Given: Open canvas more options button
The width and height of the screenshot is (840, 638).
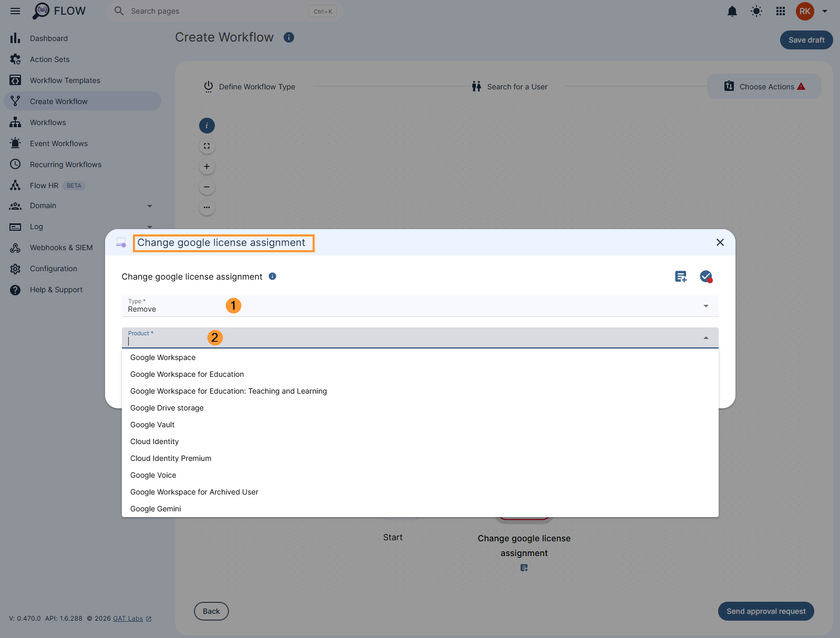Looking at the screenshot, I should pyautogui.click(x=207, y=208).
